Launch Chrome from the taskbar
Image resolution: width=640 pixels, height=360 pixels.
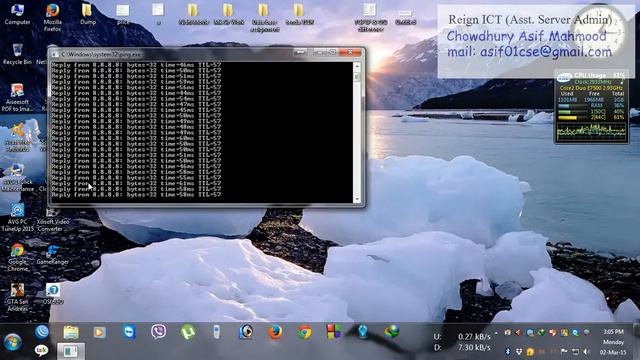click(x=304, y=332)
